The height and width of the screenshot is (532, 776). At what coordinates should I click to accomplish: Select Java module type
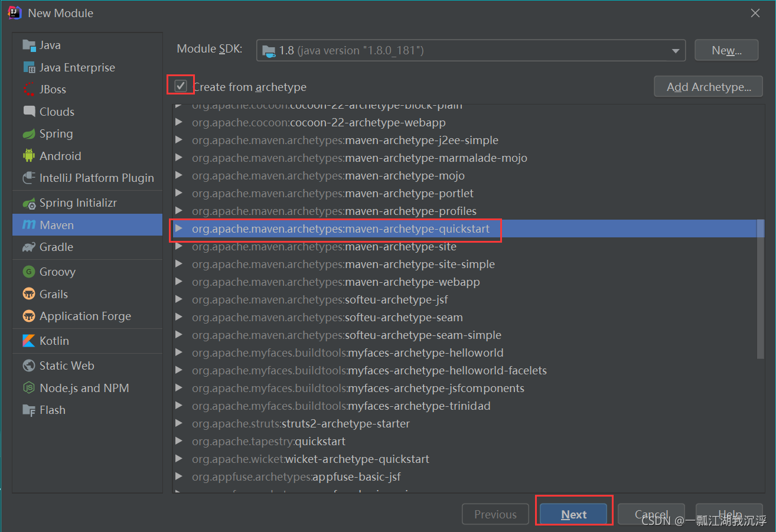coord(87,45)
